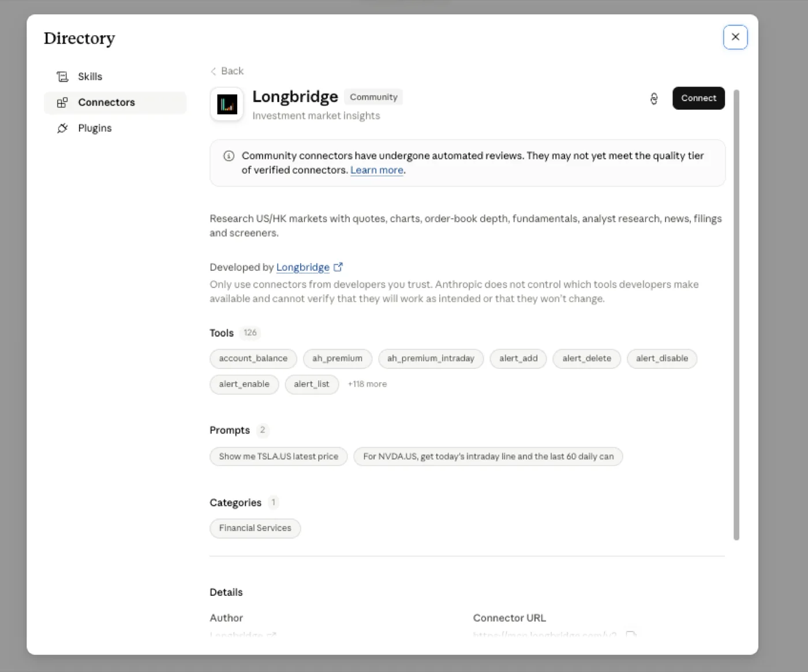The height and width of the screenshot is (672, 808).
Task: Click the 'Investment market insights' subtitle
Action: tap(316, 116)
